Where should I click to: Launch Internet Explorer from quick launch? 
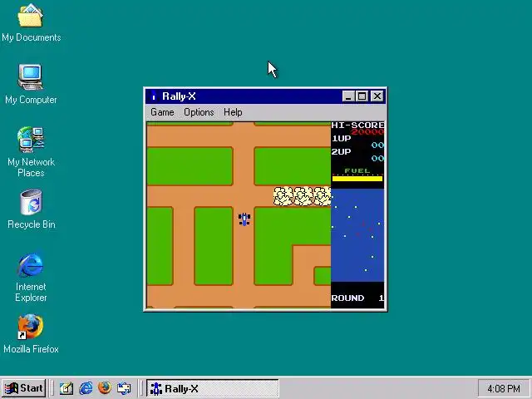click(86, 388)
